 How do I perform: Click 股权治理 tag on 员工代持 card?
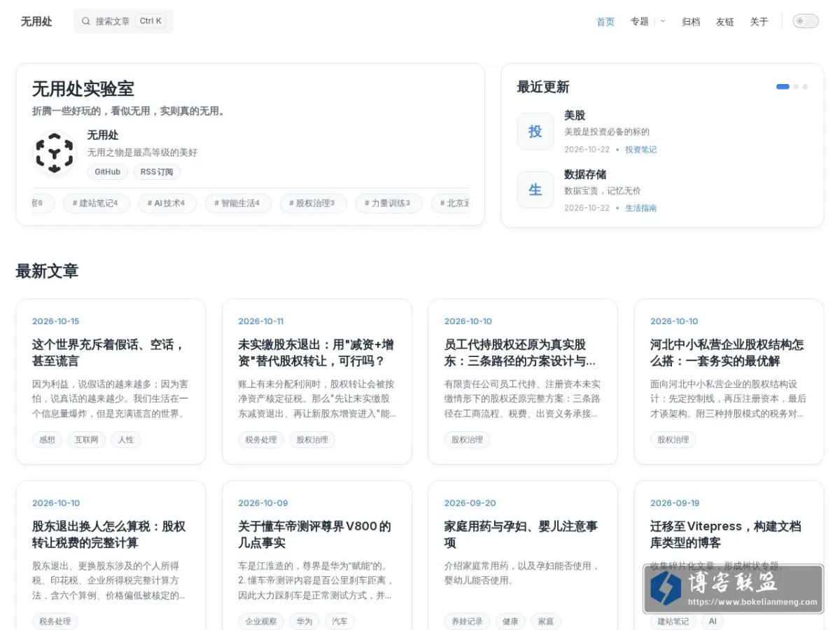[x=467, y=440]
